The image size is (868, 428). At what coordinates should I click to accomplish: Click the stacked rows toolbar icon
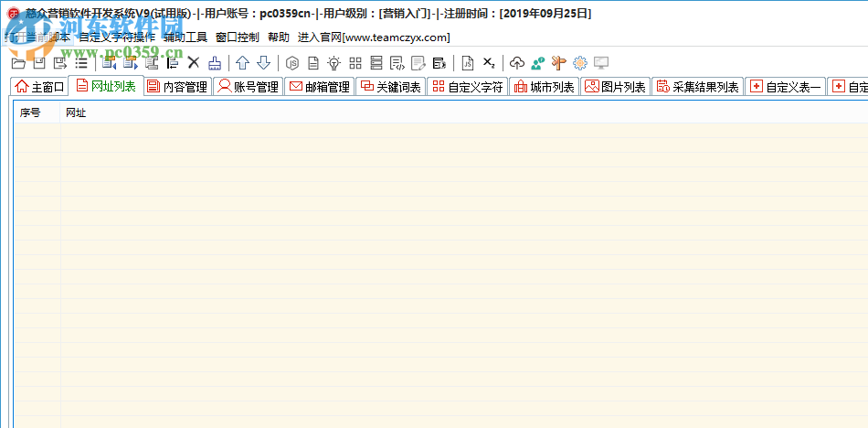(x=376, y=63)
